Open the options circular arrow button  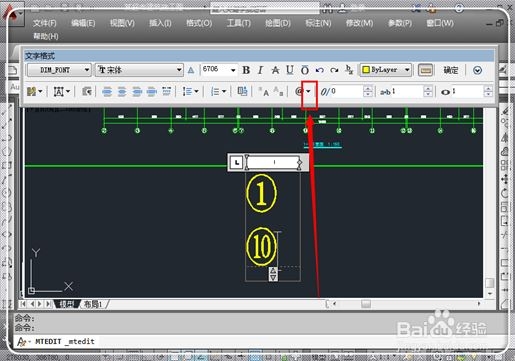point(477,70)
